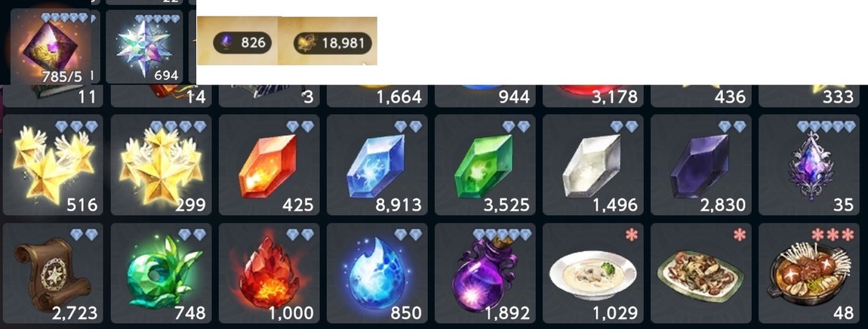Select the green crystal with count 3,525
This screenshot has height=329, width=868.
[x=485, y=164]
